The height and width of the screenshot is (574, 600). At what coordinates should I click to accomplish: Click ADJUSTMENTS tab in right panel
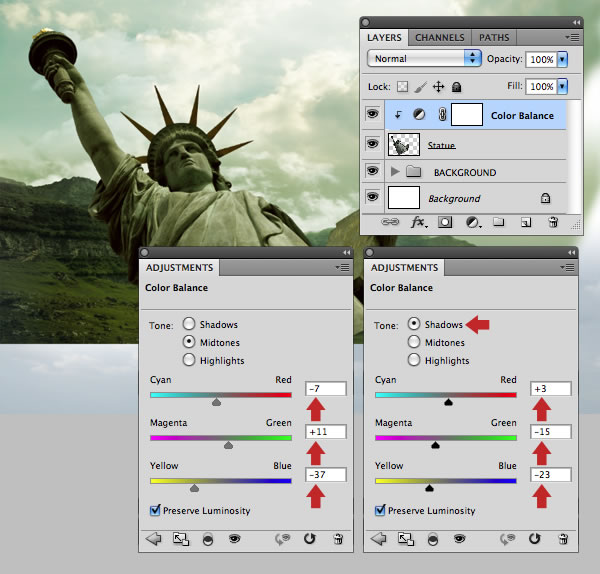point(404,267)
